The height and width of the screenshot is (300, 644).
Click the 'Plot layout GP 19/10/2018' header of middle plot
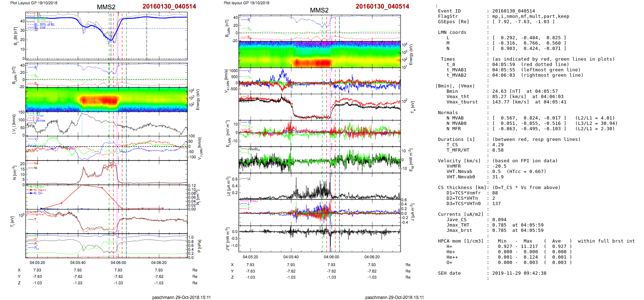(246, 3)
